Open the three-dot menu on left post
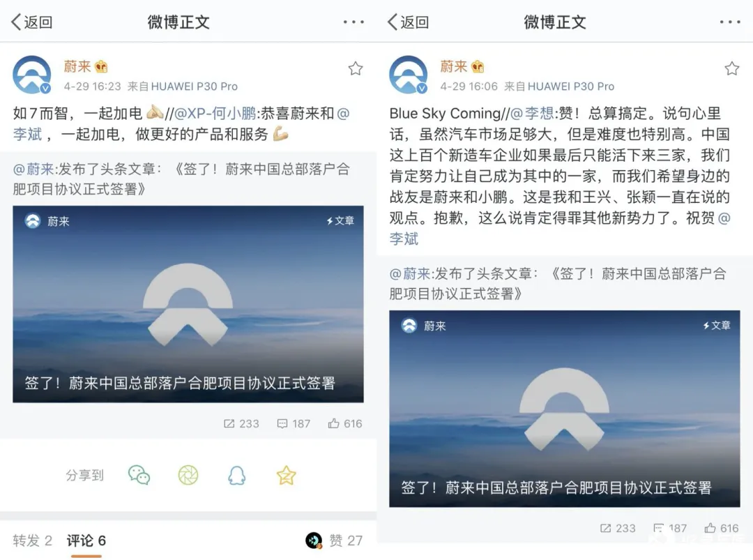753x560 pixels. (x=353, y=22)
